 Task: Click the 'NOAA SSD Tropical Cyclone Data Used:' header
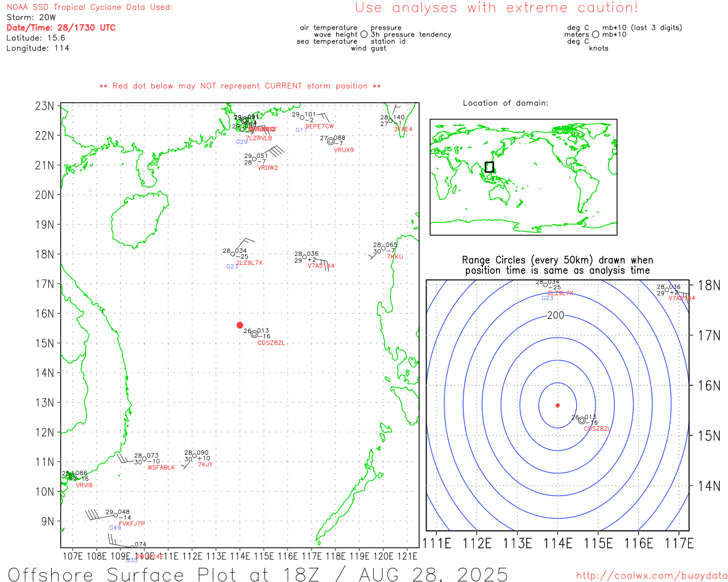click(89, 7)
